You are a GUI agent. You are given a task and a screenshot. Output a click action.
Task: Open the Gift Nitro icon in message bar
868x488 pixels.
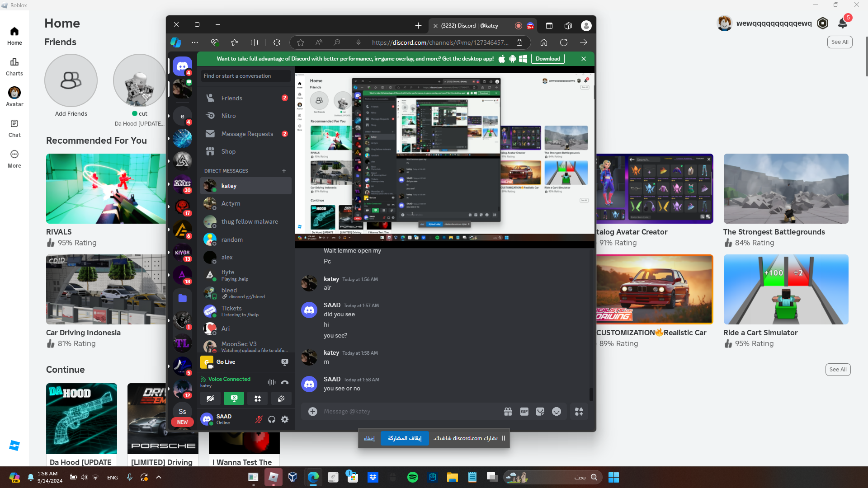(x=508, y=412)
